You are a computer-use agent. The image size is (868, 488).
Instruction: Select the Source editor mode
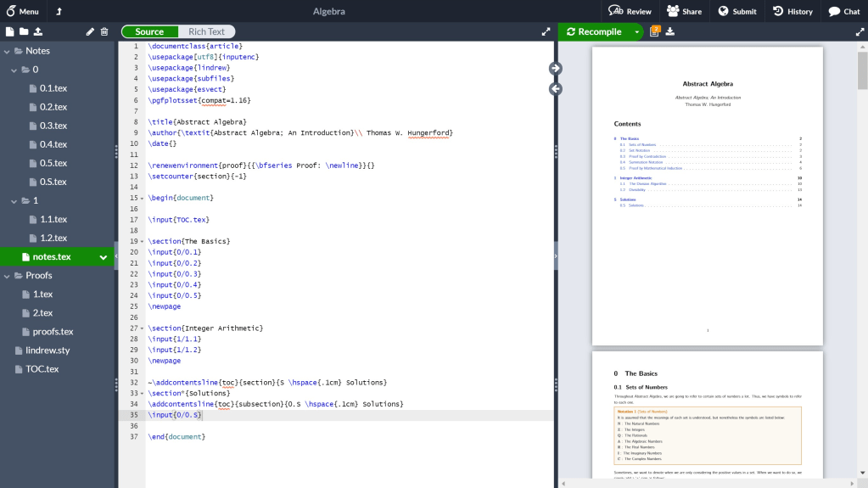tap(149, 32)
